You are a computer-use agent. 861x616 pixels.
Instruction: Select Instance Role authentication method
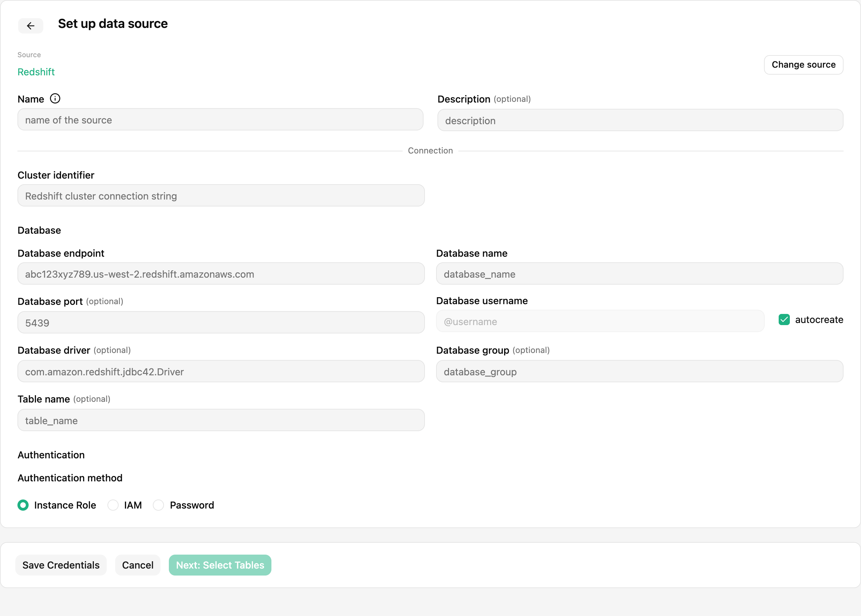click(23, 505)
